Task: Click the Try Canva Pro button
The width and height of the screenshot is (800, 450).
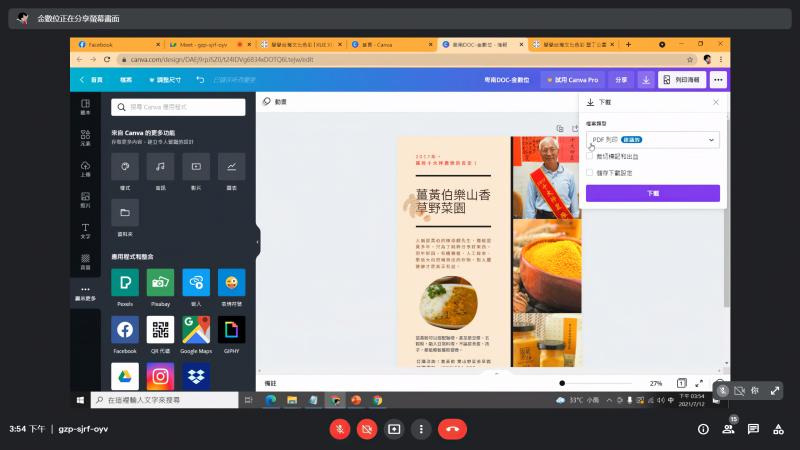Action: click(573, 79)
